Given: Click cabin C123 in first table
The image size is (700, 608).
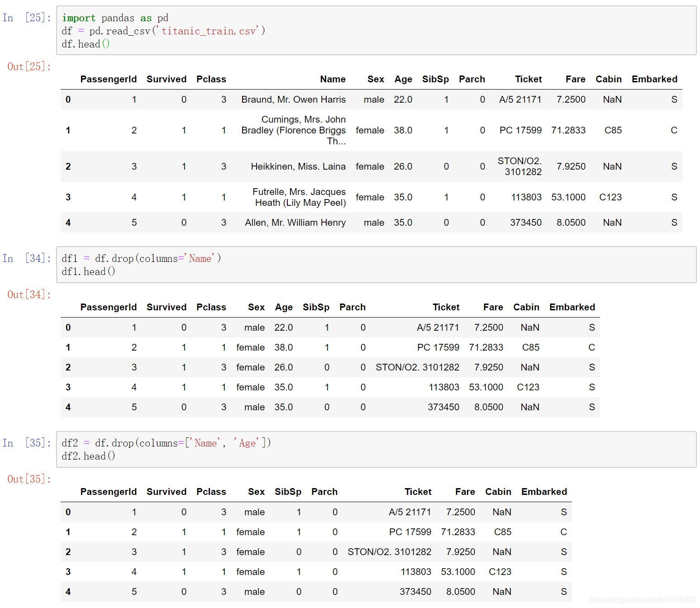Looking at the screenshot, I should point(610,197).
